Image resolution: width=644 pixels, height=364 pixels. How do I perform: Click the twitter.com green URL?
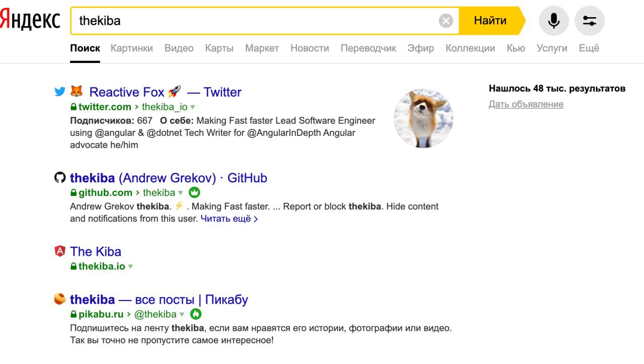(105, 107)
